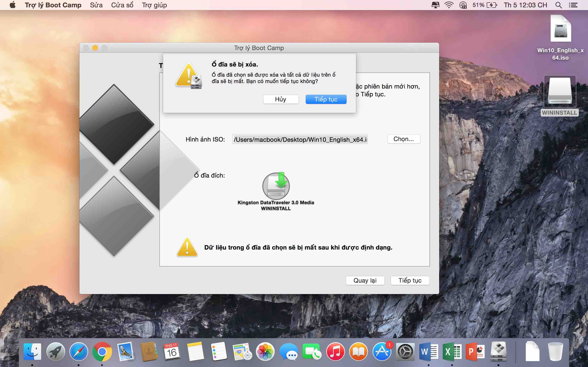588x367 pixels.
Task: Open the Cửa sổ menu
Action: point(122,5)
